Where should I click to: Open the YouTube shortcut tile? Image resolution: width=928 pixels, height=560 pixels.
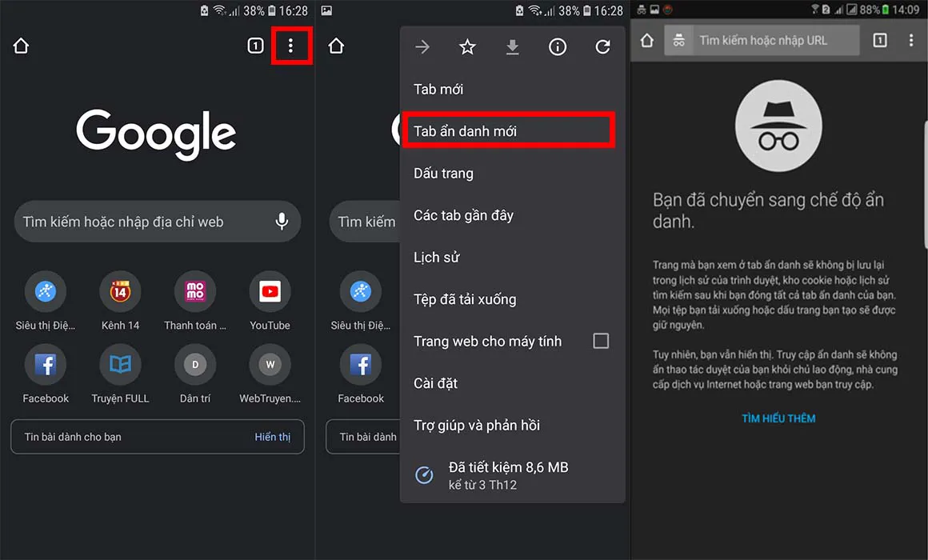(x=270, y=292)
